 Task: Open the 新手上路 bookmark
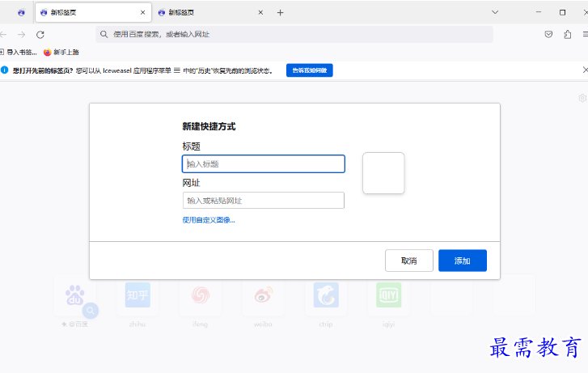(x=61, y=53)
